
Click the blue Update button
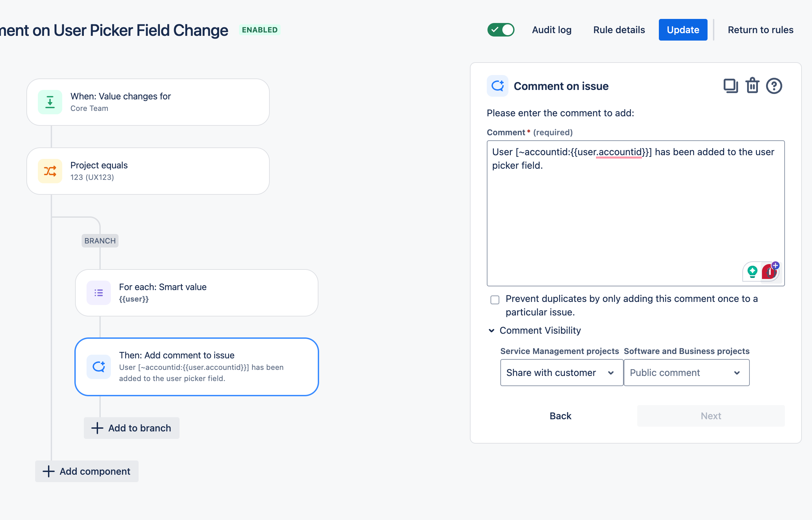683,30
